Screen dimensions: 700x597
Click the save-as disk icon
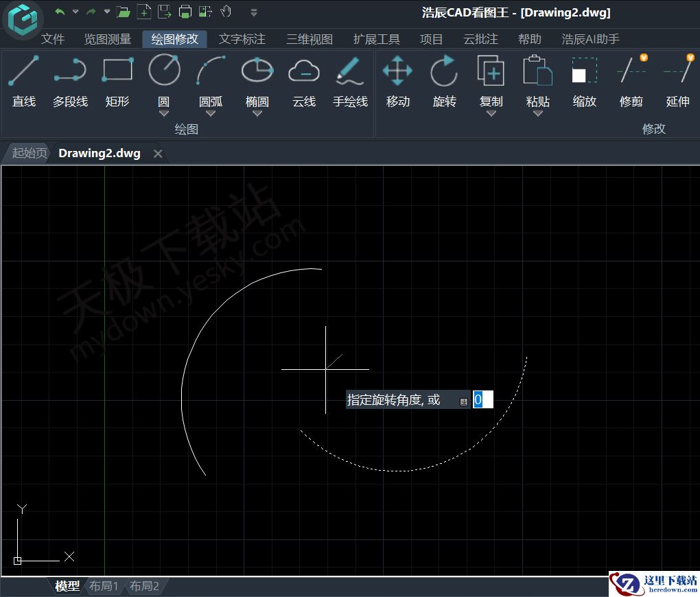pyautogui.click(x=164, y=12)
